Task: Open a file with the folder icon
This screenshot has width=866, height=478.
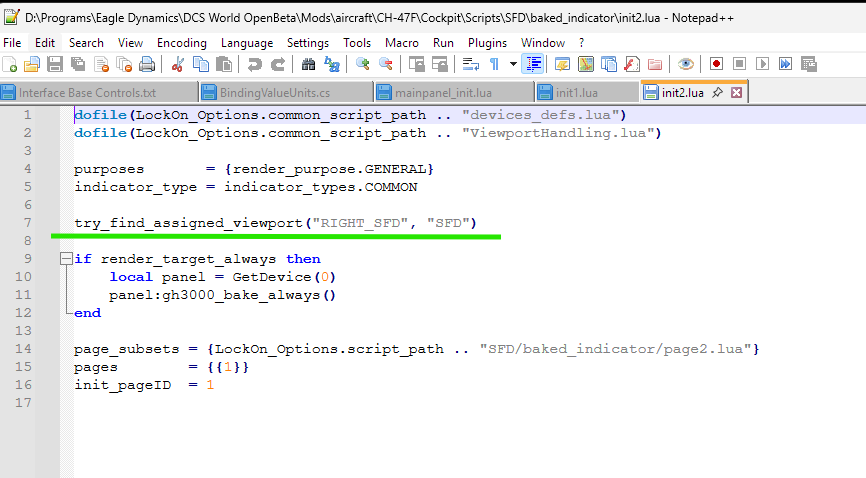Action: click(32, 64)
